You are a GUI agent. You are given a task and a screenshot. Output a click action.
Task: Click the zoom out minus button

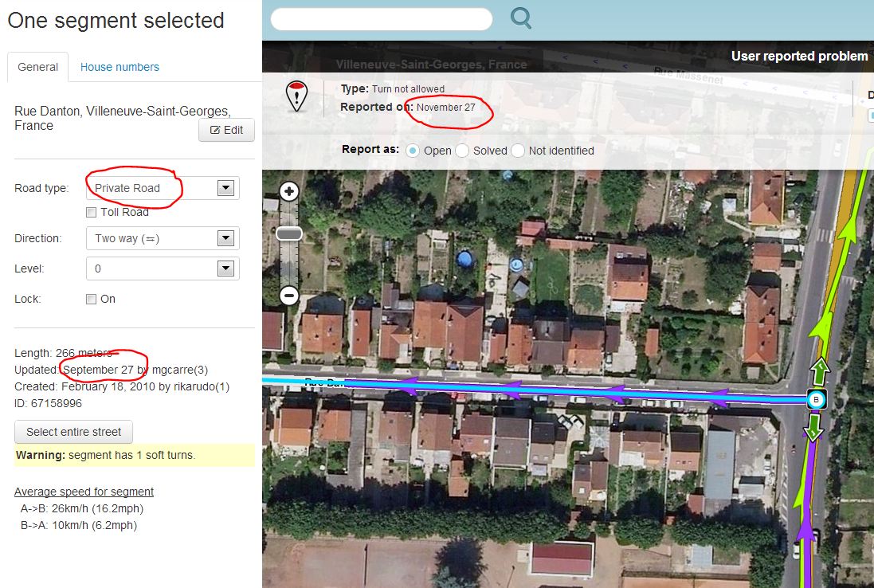[x=289, y=296]
